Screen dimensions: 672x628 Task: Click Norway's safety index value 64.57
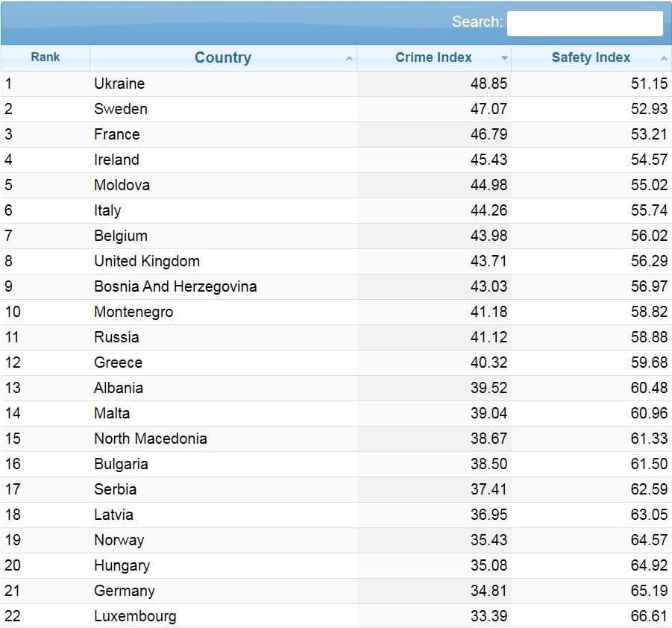point(649,540)
